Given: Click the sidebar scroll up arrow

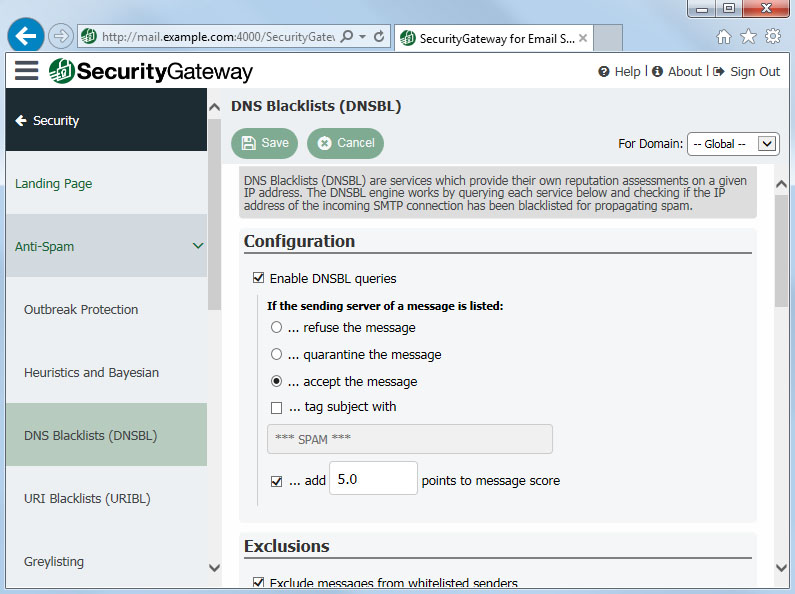Looking at the screenshot, I should pyautogui.click(x=214, y=107).
